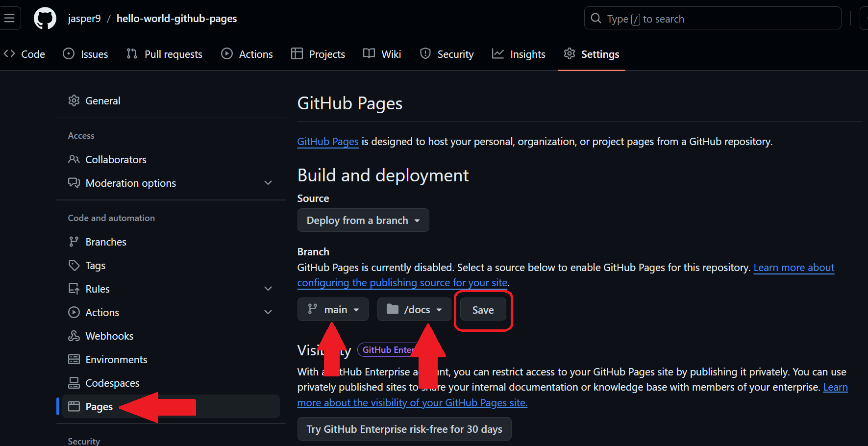Viewport: 868px width, 446px height.
Task: Open the Insights tab
Action: click(519, 54)
